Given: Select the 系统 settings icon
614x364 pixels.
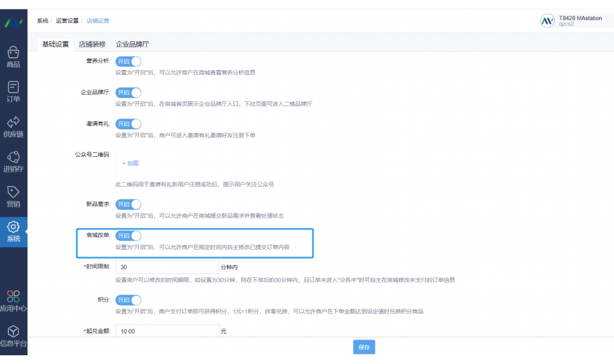Looking at the screenshot, I should pyautogui.click(x=12, y=231).
